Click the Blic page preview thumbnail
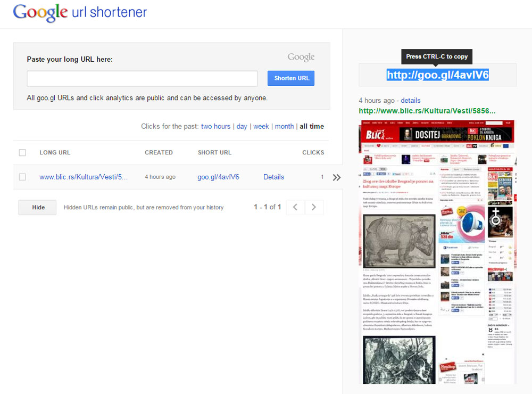Screen dimensions: 532x394 [x=437, y=252]
